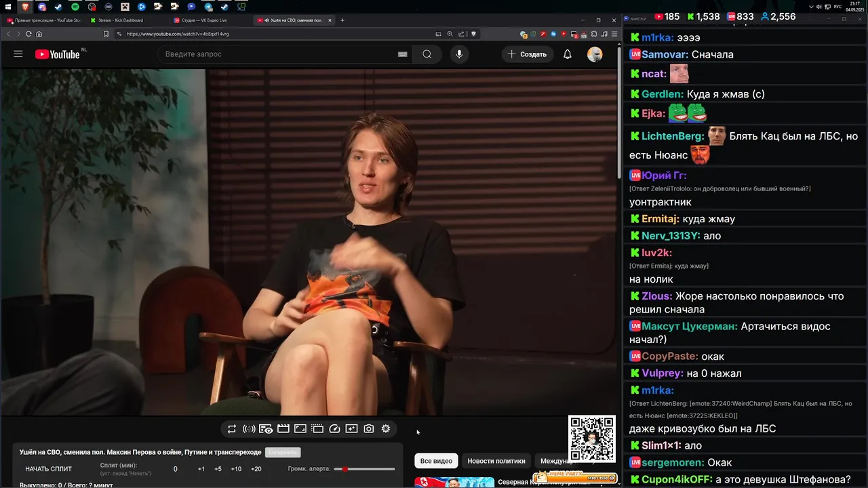Screen dimensions: 868x488
Task: Switch to the YouTube Studio трансляции tab
Action: coord(44,20)
